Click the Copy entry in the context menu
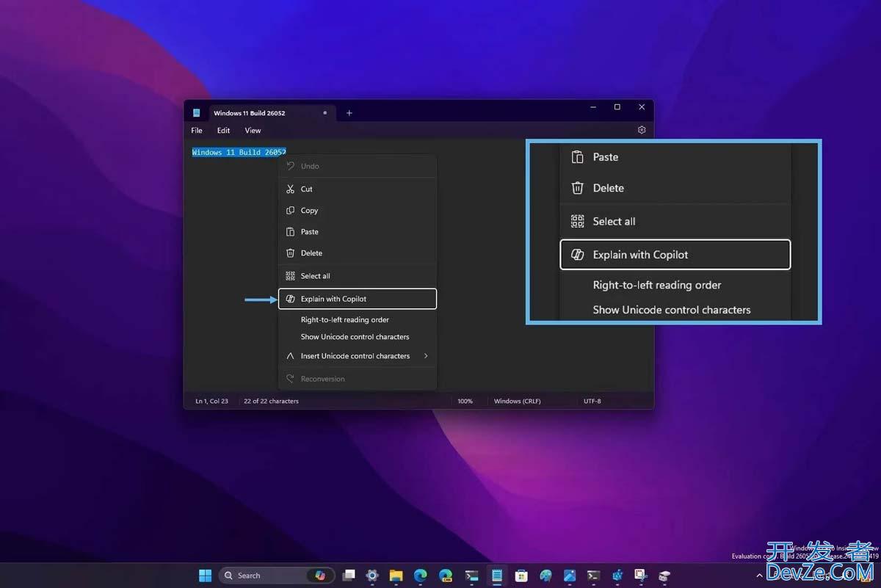Viewport: 881px width, 588px height. pos(358,210)
